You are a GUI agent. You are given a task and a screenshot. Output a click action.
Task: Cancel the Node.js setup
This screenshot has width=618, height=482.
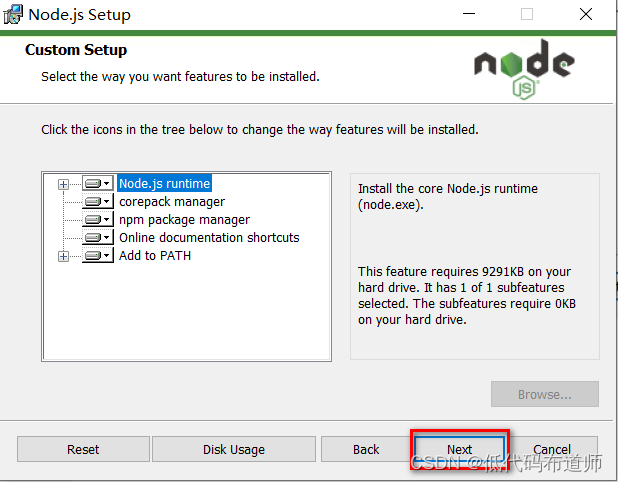(552, 449)
